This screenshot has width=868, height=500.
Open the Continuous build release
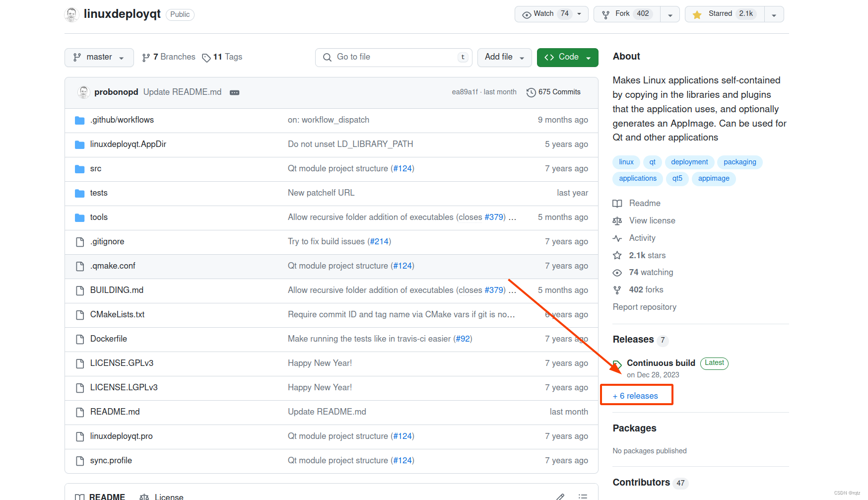pos(661,363)
